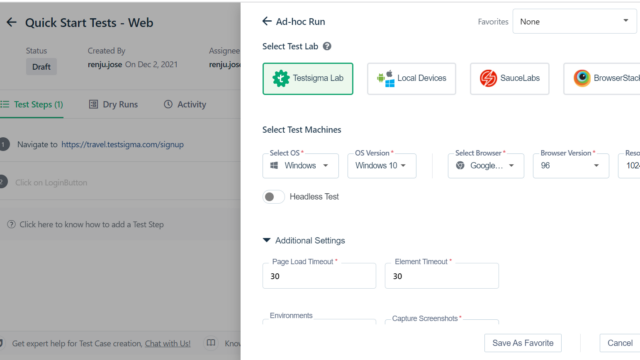640x360 pixels.
Task: Open the Select Browser dropdown
Action: (x=486, y=166)
